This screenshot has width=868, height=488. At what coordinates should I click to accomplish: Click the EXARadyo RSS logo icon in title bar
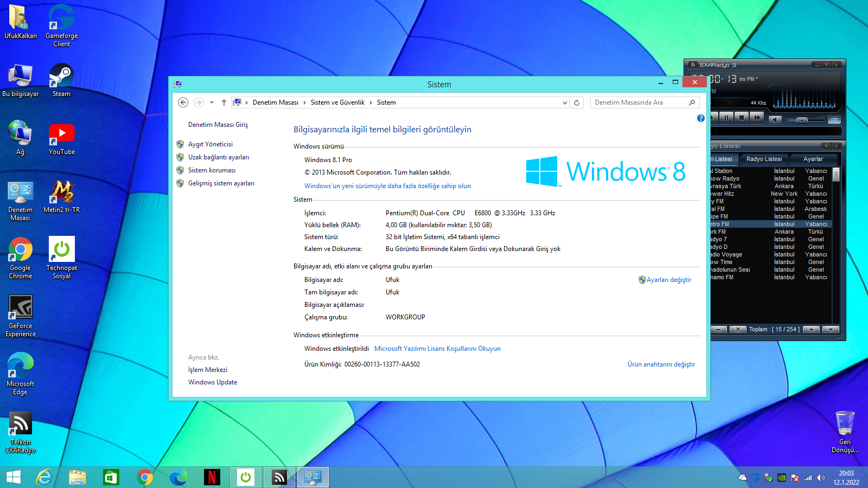tap(693, 65)
